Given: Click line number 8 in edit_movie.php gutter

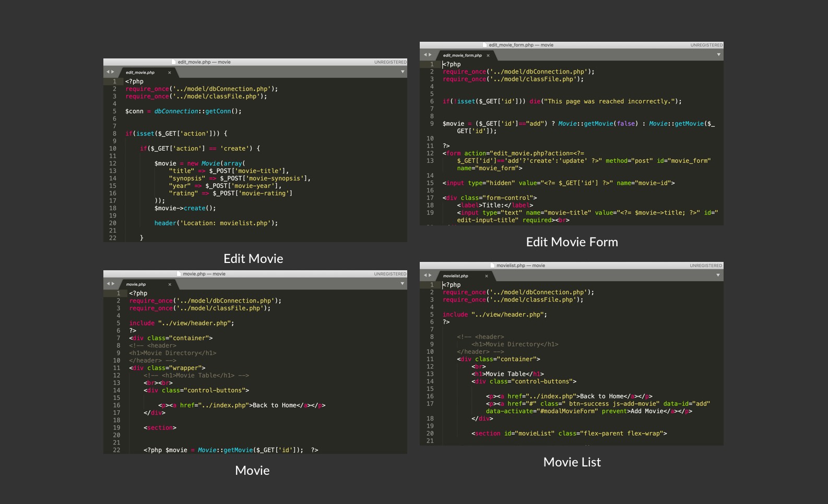Looking at the screenshot, I should pyautogui.click(x=114, y=134).
